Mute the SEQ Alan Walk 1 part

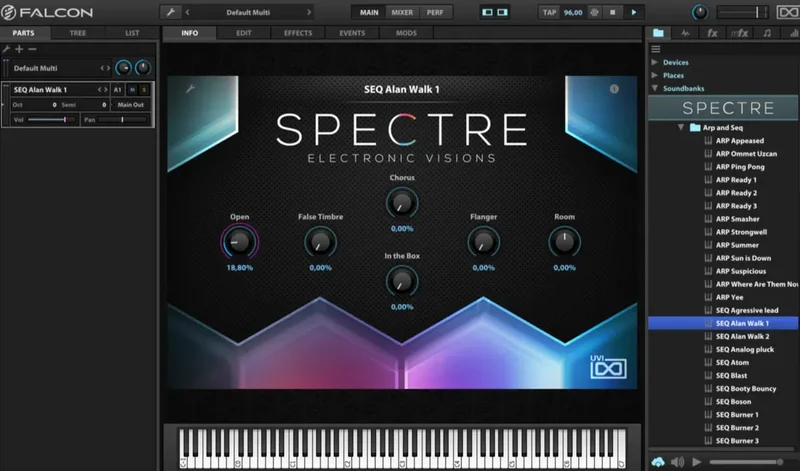click(132, 89)
